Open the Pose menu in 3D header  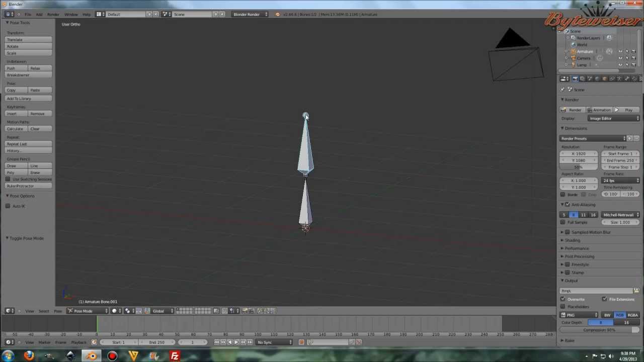pyautogui.click(x=58, y=311)
